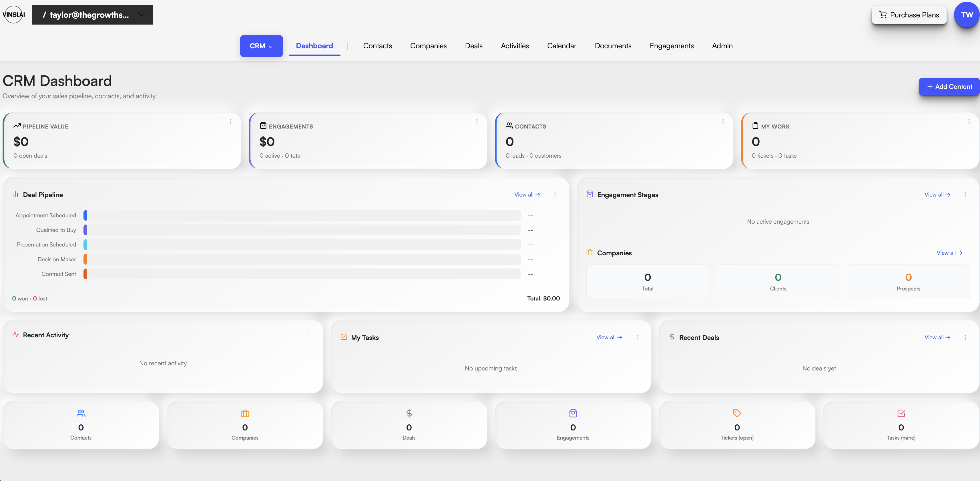Open Engagement Stages three-dot menu
Viewport: 980px width, 481px height.
pos(965,195)
